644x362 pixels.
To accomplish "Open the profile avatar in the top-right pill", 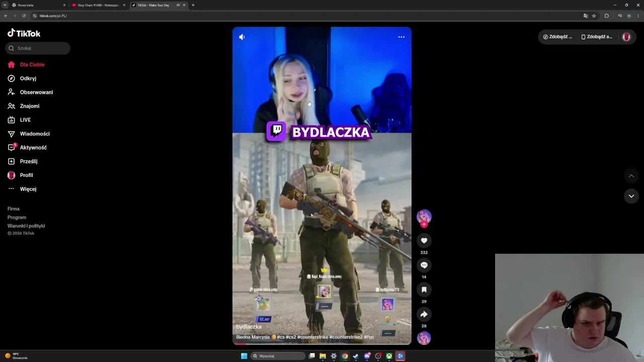I will click(x=626, y=37).
